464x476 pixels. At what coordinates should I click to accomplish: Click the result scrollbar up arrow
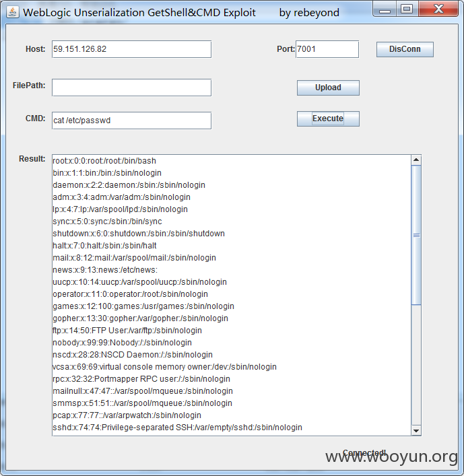click(416, 160)
